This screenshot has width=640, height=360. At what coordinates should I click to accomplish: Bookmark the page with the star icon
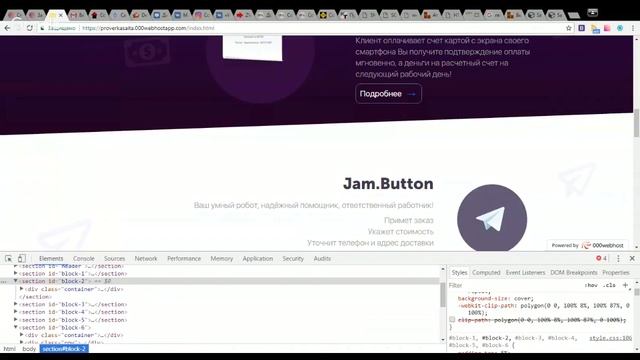tap(569, 28)
